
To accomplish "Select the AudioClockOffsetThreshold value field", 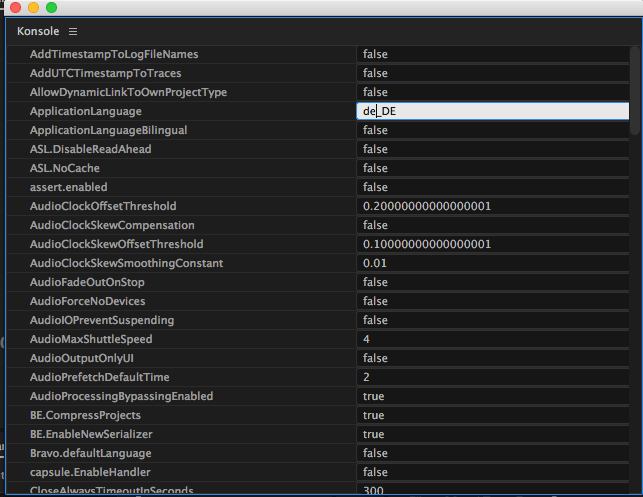I will pos(490,207).
